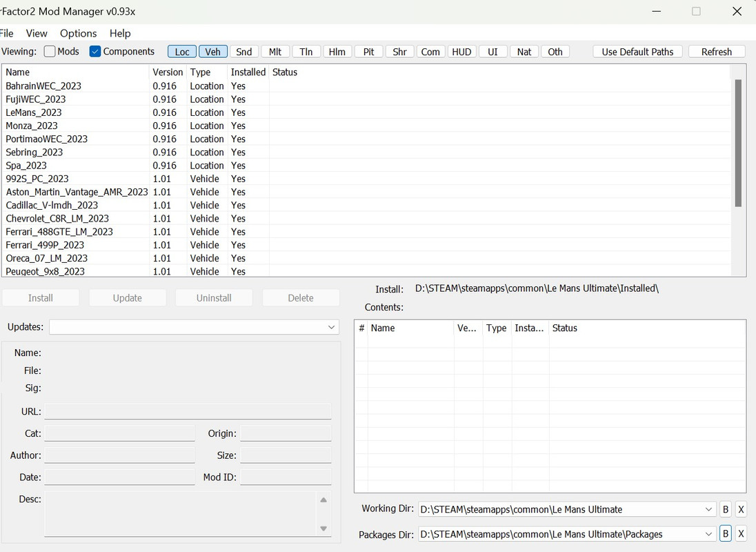Toggle the Hlm filter button

(x=337, y=52)
